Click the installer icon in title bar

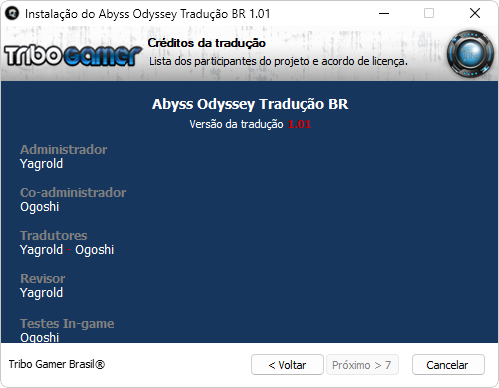pos(13,14)
